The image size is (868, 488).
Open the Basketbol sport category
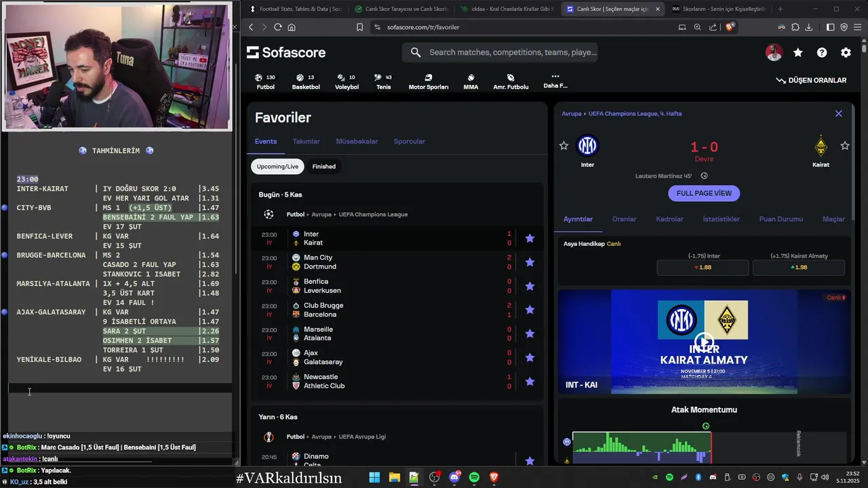[306, 82]
